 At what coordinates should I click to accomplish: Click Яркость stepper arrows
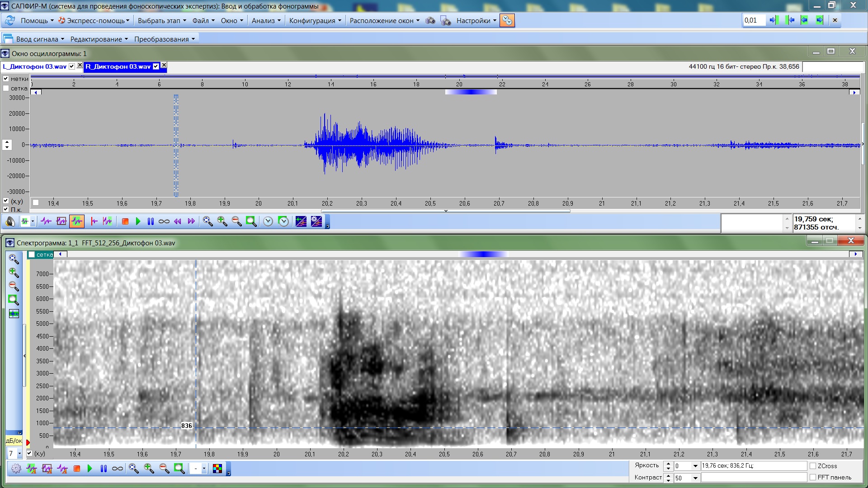pyautogui.click(x=668, y=466)
